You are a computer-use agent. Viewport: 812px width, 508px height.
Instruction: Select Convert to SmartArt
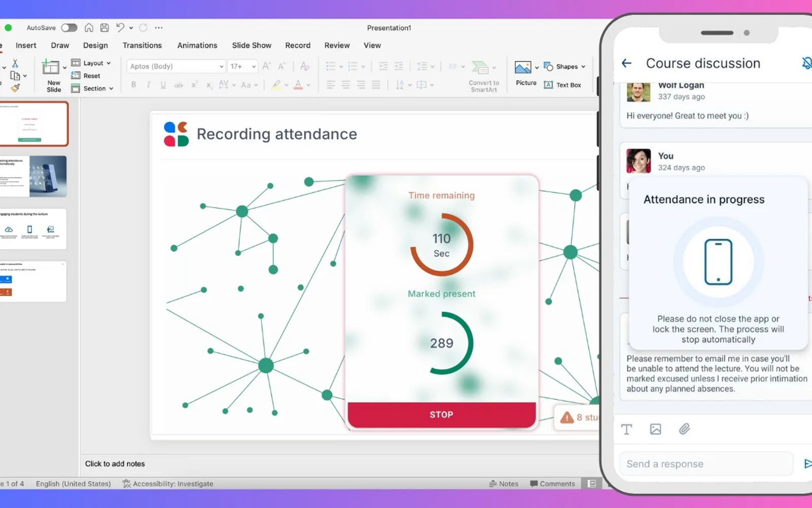pos(484,77)
